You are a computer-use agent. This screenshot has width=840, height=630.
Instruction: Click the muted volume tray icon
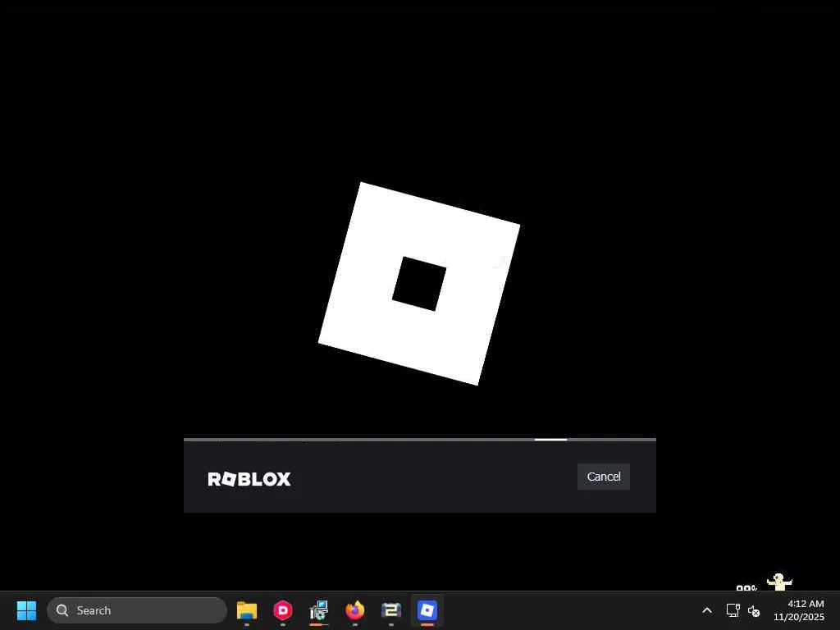click(754, 610)
